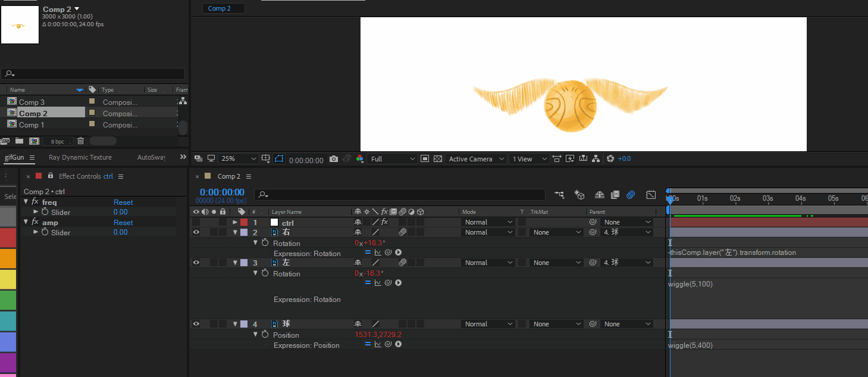Open the Effect Controls panel menu
Image resolution: width=868 pixels, height=377 pixels.
click(121, 176)
